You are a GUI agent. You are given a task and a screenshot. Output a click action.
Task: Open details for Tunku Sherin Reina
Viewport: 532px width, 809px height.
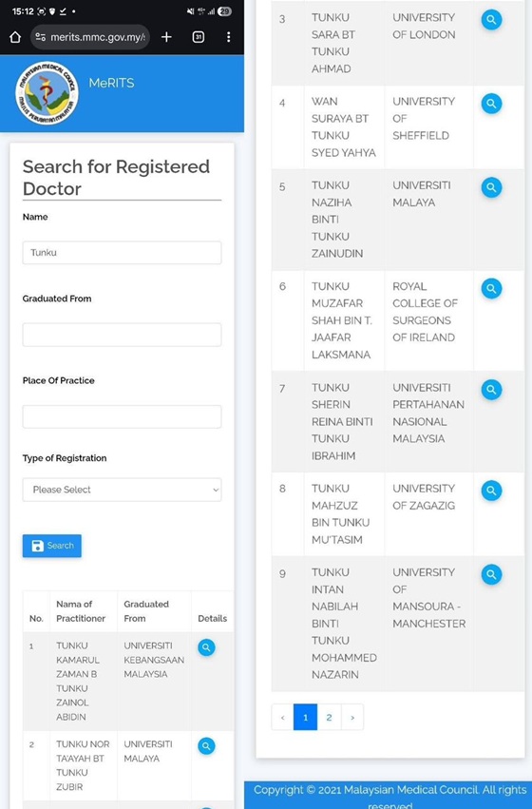[x=491, y=390]
